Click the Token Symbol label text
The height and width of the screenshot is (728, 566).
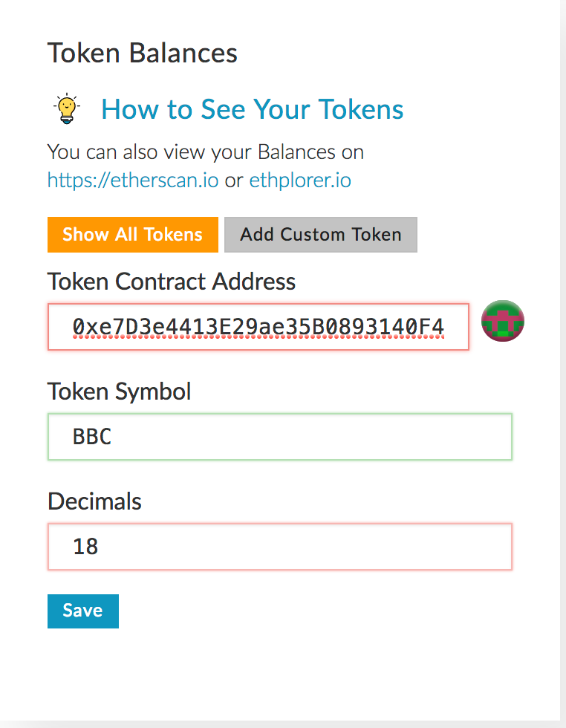120,391
